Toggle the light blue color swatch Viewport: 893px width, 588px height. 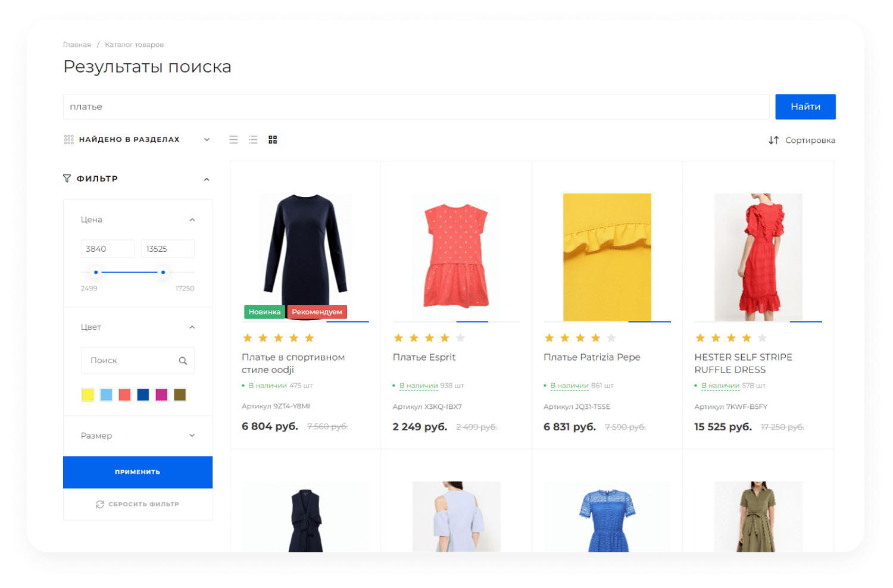106,395
